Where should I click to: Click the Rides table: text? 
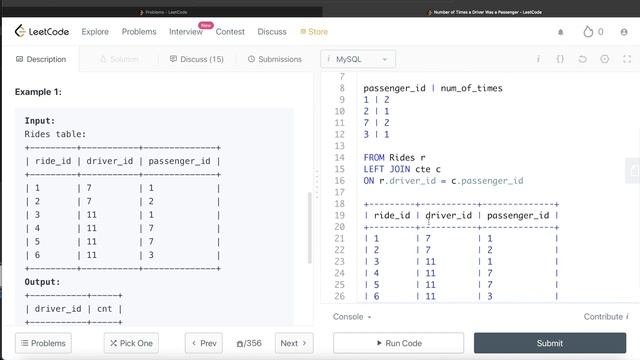point(55,134)
